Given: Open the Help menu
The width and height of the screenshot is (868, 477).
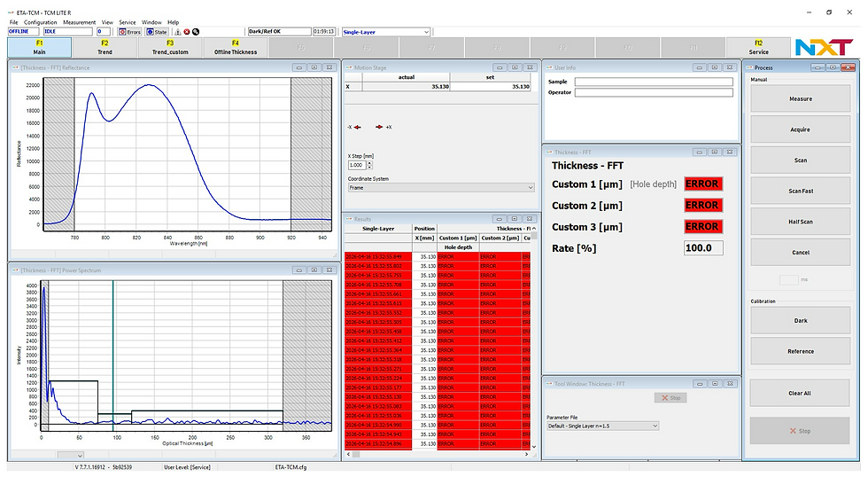Looking at the screenshot, I should [x=174, y=22].
